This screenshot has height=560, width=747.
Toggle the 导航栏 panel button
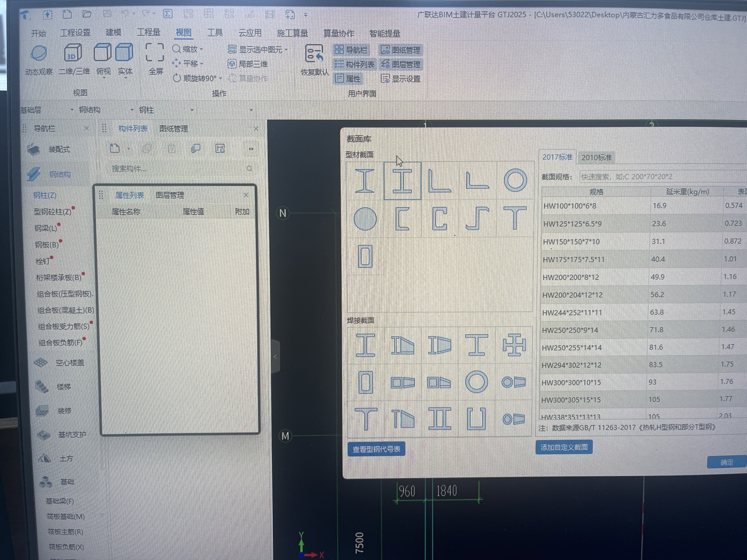[x=352, y=50]
